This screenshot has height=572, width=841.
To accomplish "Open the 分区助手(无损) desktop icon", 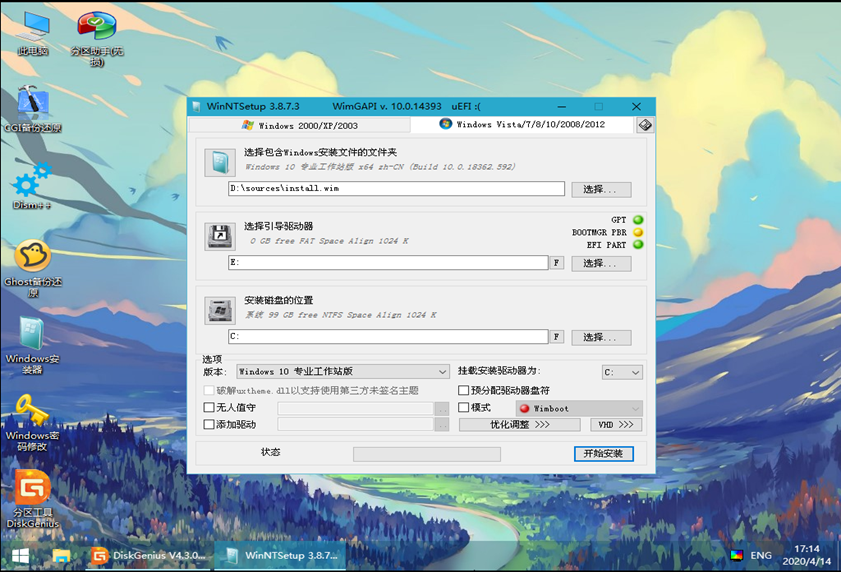I will [x=97, y=39].
